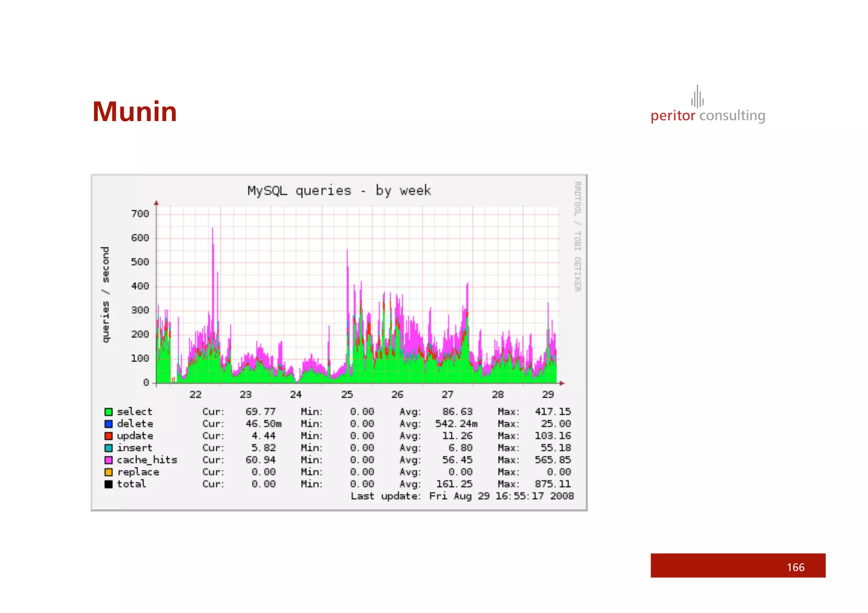
Task: Click delete's Max value 25.00
Action: [x=556, y=424]
